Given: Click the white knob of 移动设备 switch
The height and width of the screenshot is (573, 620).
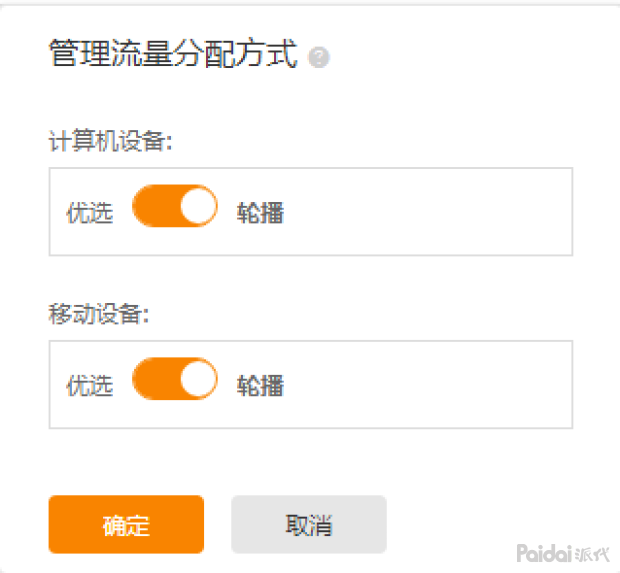Looking at the screenshot, I should click(x=198, y=379).
